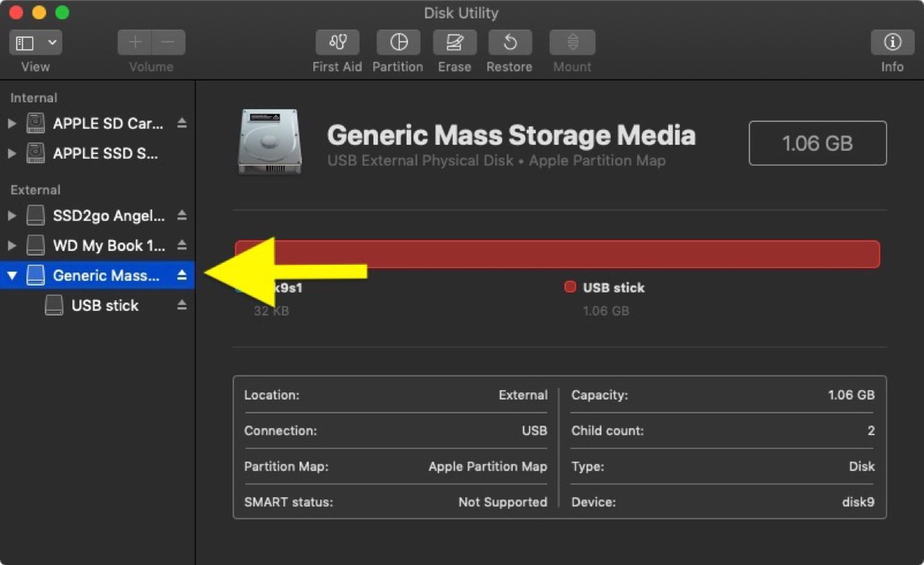Click the Remove Volume minus icon

tap(168, 42)
